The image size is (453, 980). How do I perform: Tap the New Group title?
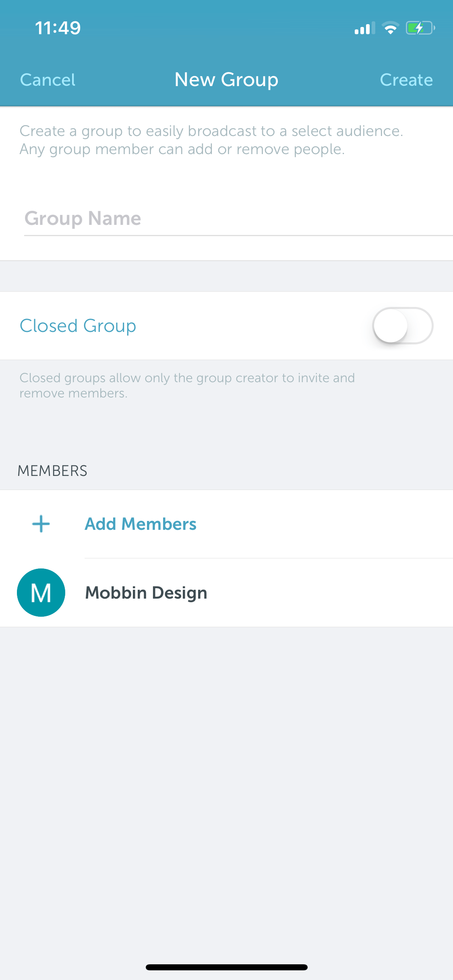(x=226, y=80)
